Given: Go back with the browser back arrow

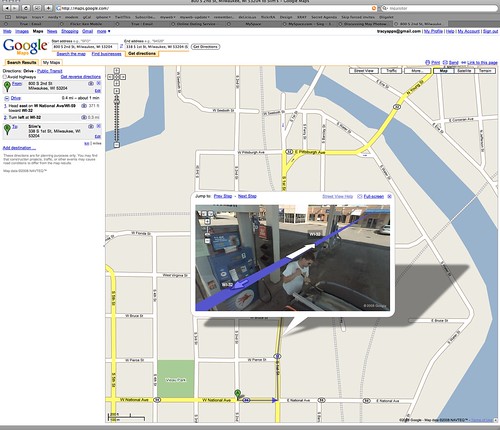Looking at the screenshot, I should click(7, 8).
